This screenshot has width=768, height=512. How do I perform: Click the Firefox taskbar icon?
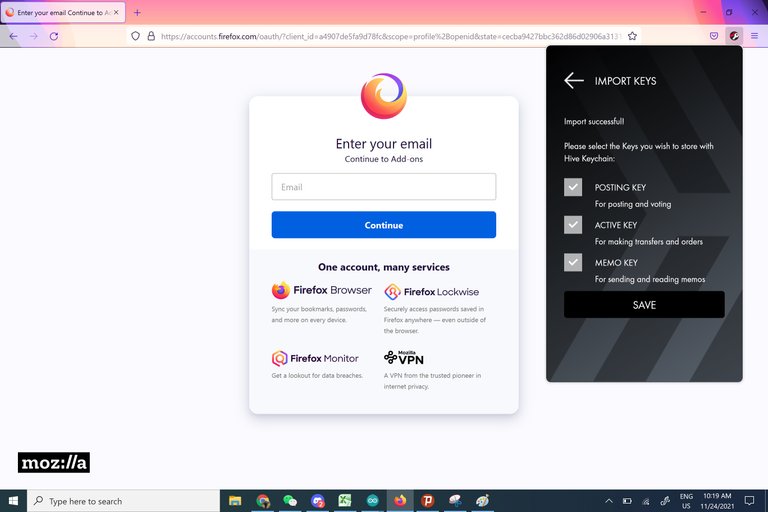pos(400,501)
